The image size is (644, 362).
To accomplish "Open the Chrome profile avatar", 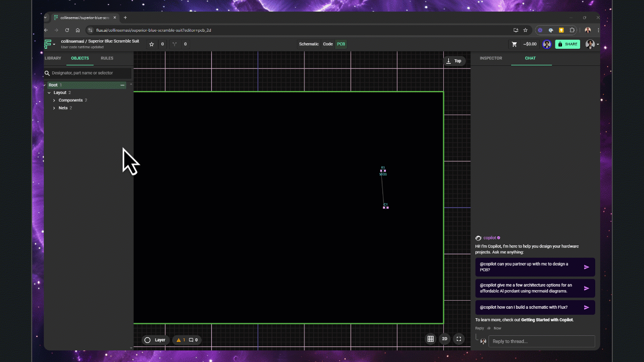I will point(587,30).
